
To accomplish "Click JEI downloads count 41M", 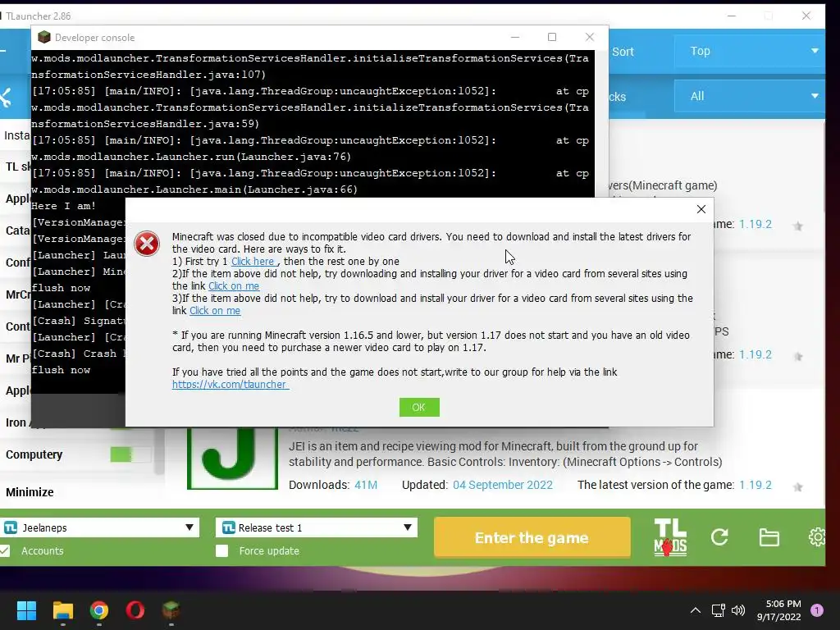I will 366,485.
